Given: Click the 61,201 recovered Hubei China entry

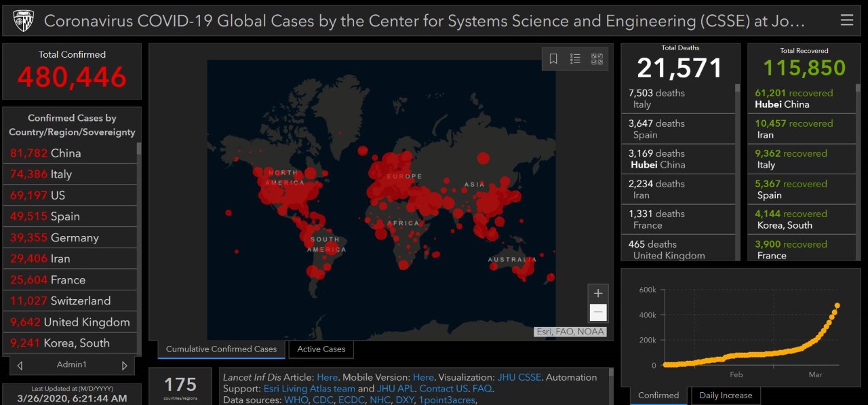Looking at the screenshot, I should pos(802,98).
